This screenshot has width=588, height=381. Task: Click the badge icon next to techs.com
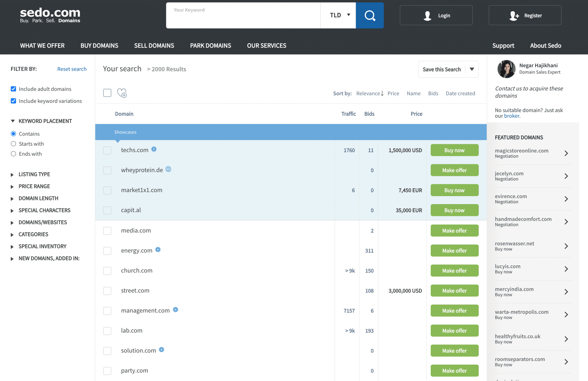pos(154,149)
